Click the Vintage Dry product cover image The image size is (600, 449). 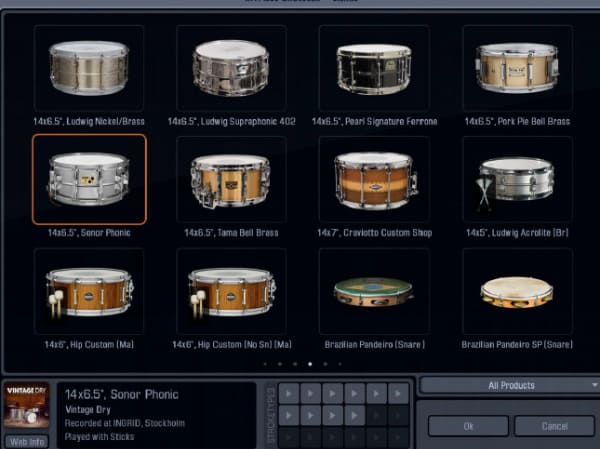click(26, 406)
